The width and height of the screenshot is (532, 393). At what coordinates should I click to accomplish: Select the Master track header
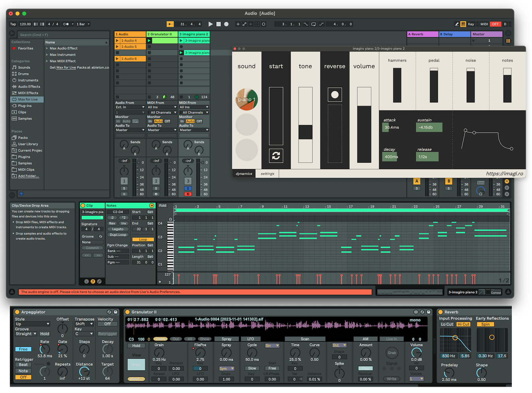(487, 34)
